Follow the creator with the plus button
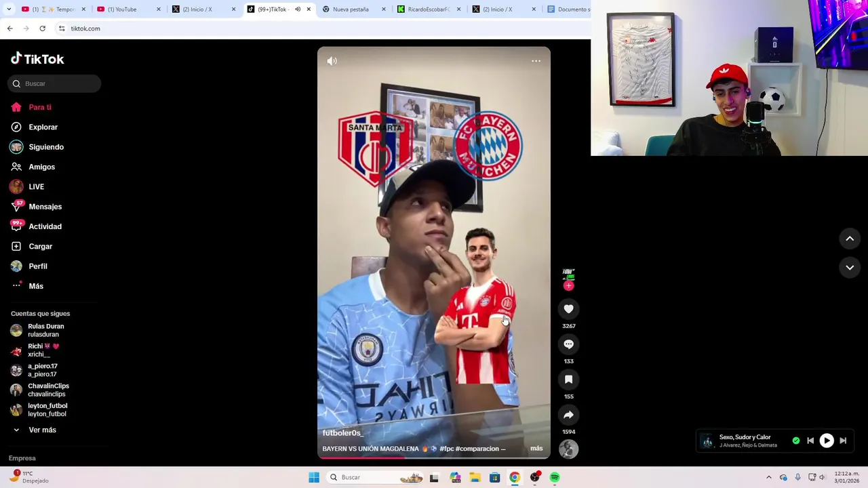The height and width of the screenshot is (488, 868). (568, 286)
